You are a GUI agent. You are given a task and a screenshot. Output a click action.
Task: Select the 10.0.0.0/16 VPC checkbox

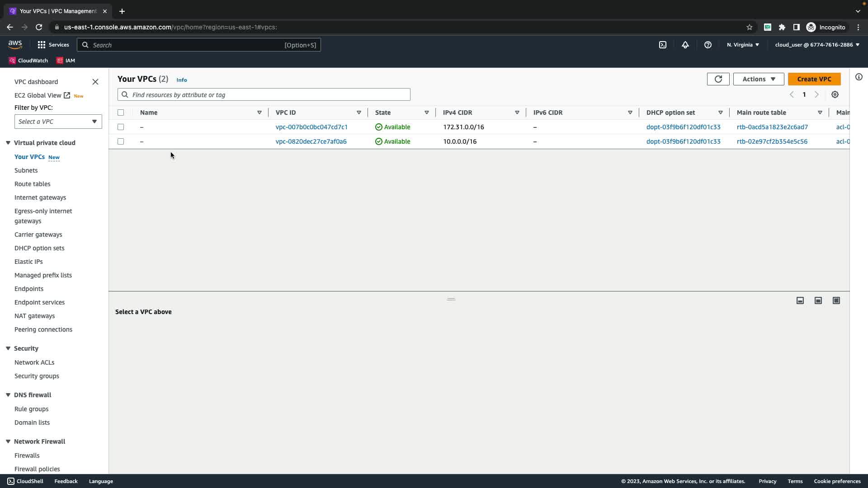tap(121, 141)
